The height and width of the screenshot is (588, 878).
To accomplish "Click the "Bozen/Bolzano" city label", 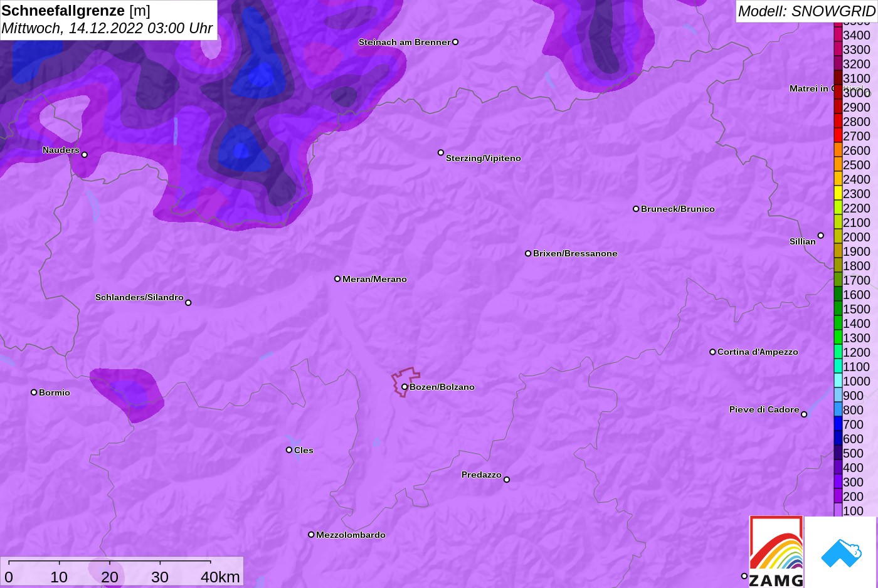I will pyautogui.click(x=442, y=387).
